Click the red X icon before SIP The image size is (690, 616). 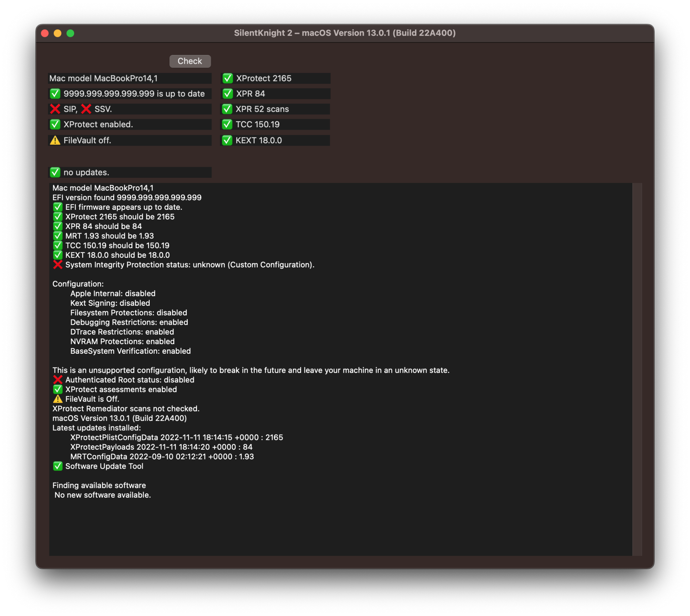click(x=55, y=109)
